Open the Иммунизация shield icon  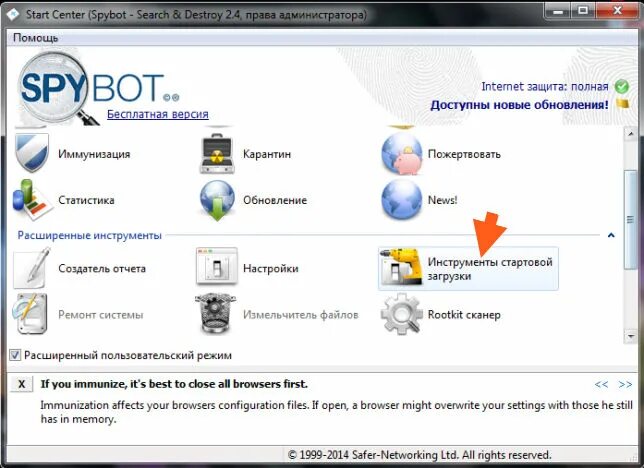(32, 153)
